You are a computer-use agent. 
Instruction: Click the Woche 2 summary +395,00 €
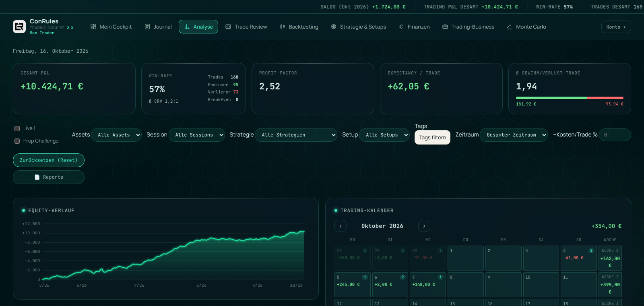point(610,285)
